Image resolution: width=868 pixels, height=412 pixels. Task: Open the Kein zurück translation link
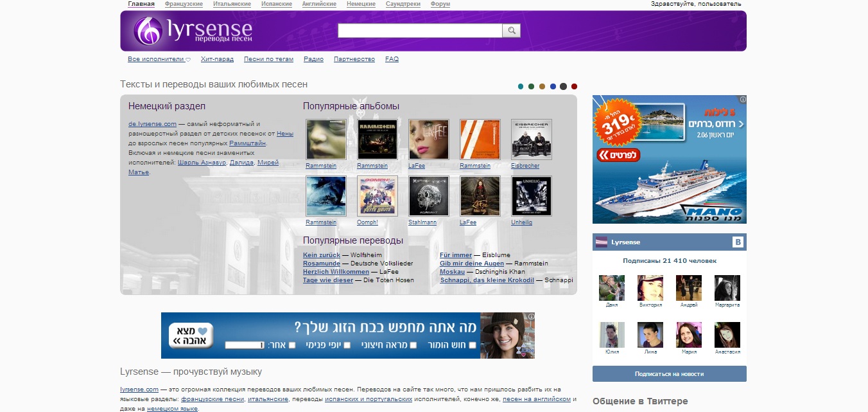pyautogui.click(x=322, y=255)
